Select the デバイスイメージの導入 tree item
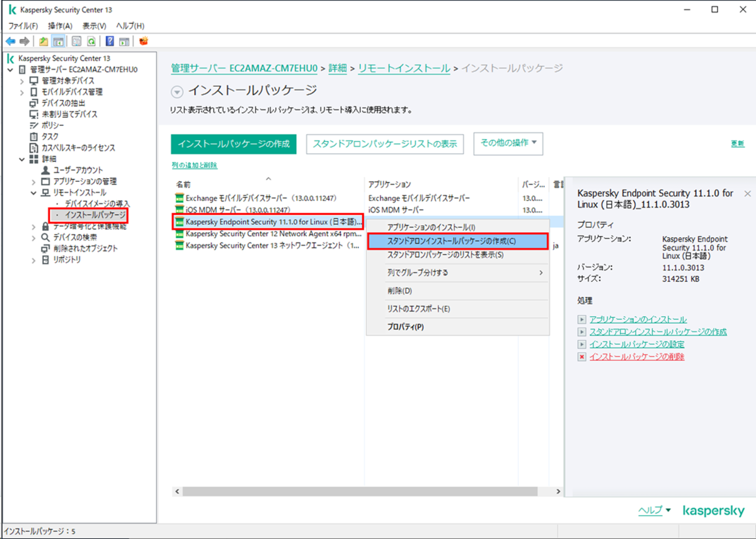 pyautogui.click(x=97, y=204)
